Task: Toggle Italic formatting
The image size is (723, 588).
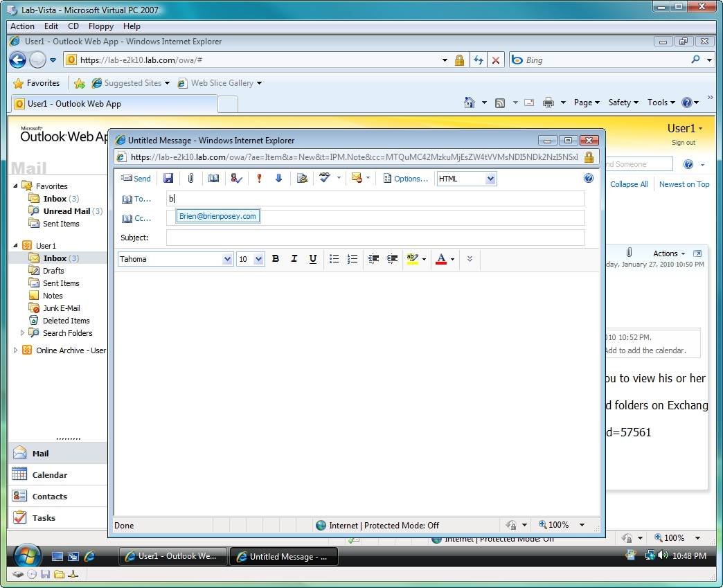Action: click(x=294, y=259)
